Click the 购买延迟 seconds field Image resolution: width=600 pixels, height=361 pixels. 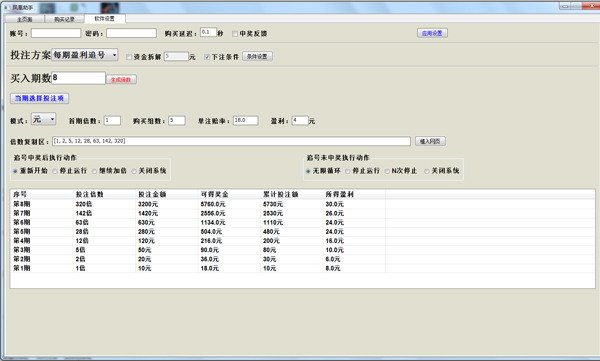208,33
